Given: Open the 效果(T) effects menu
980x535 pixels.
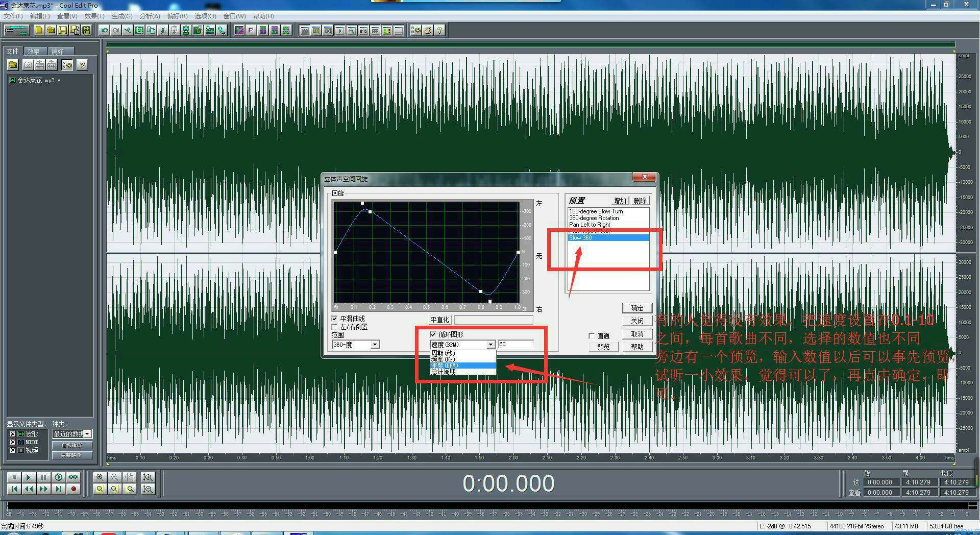Looking at the screenshot, I should coord(94,16).
